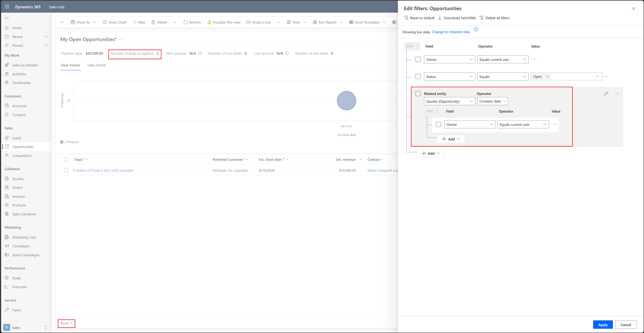
Task: Click Change to retained data link
Action: (451, 32)
